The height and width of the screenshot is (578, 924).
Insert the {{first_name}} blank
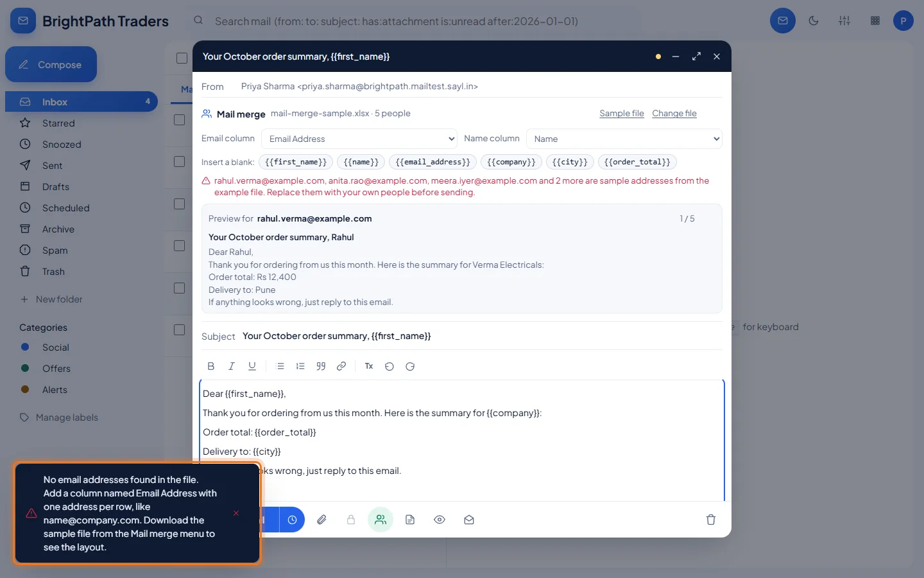(x=296, y=162)
